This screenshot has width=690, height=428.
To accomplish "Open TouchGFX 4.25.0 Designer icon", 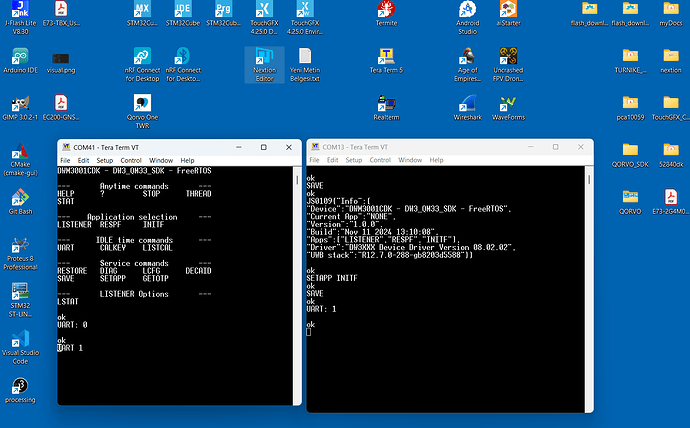I will pos(264,18).
